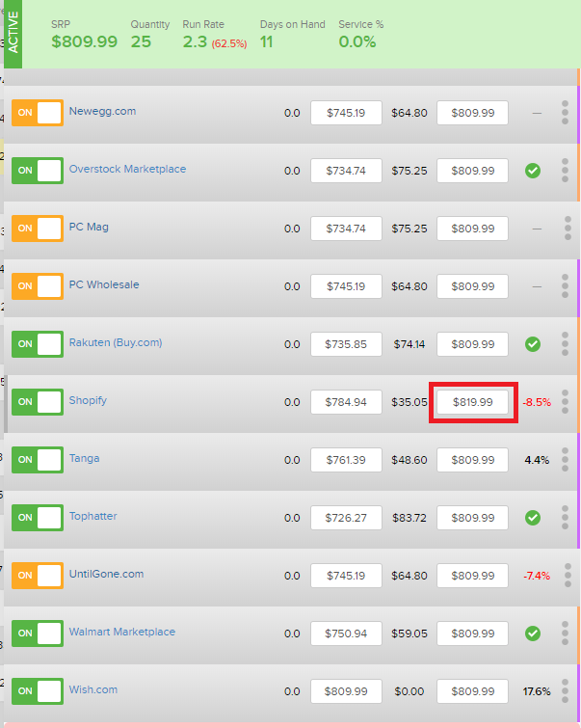The height and width of the screenshot is (728, 581).
Task: Click the UntilGone.com $809.99 price field
Action: [x=472, y=576]
